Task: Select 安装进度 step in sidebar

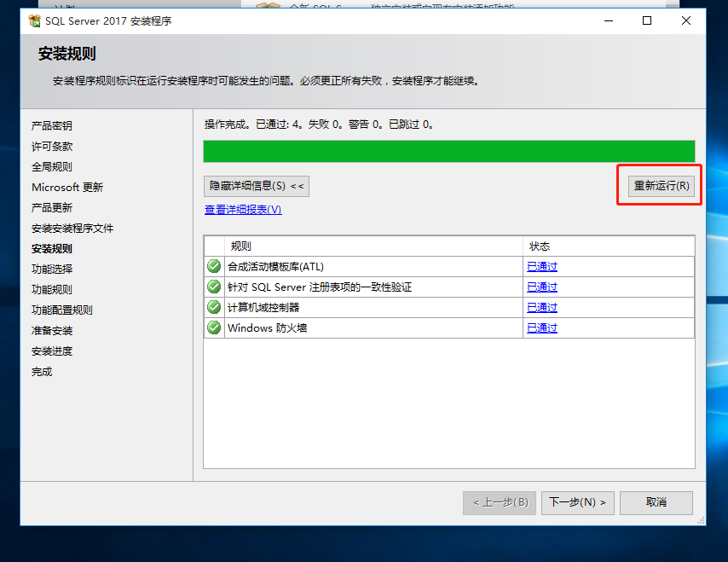Action: (52, 351)
